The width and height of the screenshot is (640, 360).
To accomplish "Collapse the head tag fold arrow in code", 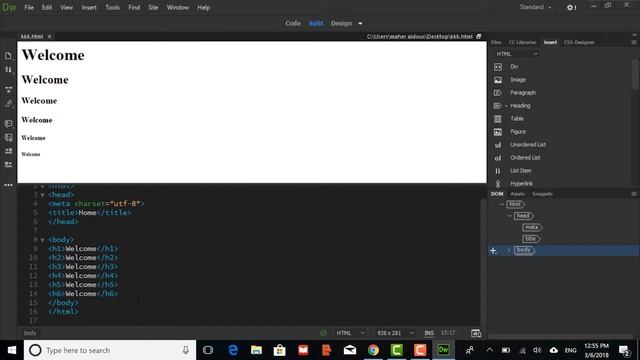I will pos(42,195).
